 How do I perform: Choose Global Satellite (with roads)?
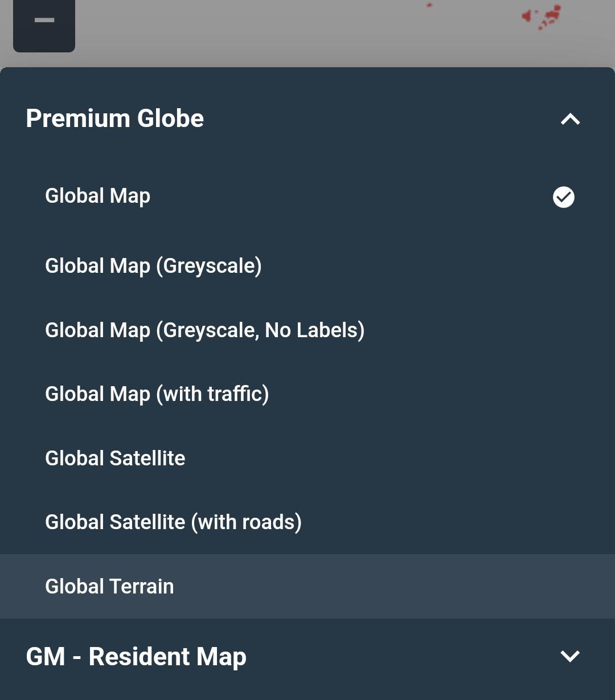tap(307, 522)
